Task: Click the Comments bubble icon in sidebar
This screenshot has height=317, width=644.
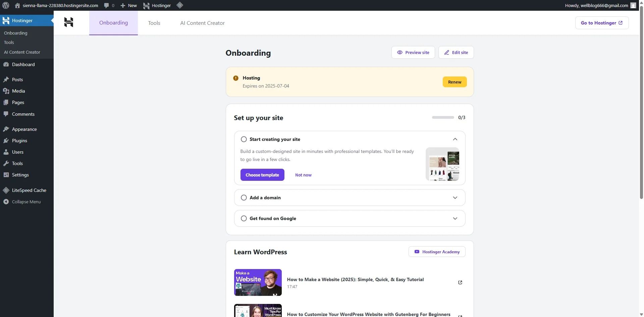Action: point(6,114)
